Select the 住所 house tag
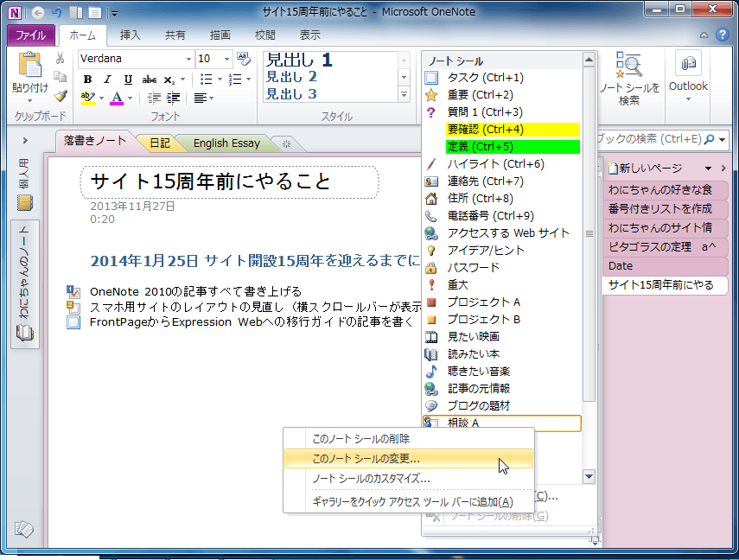This screenshot has width=739, height=560. (502, 199)
